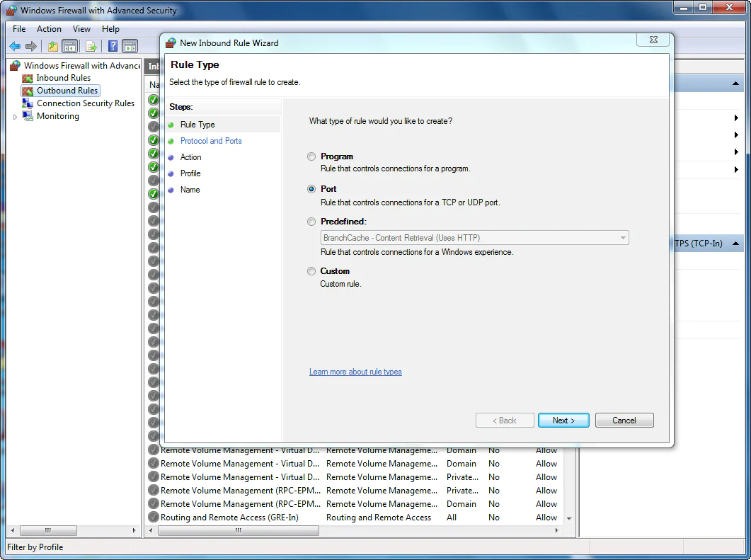
Task: Click the Next button
Action: 563,420
